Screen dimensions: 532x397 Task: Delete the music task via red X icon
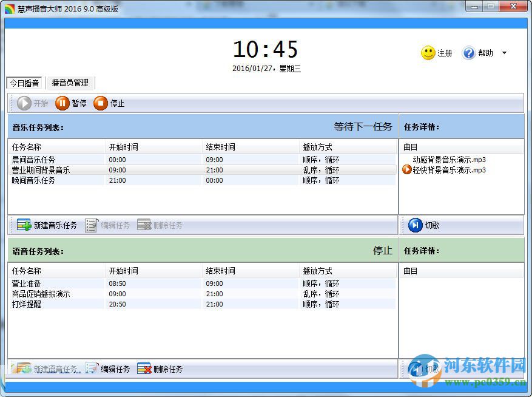pyautogui.click(x=145, y=225)
